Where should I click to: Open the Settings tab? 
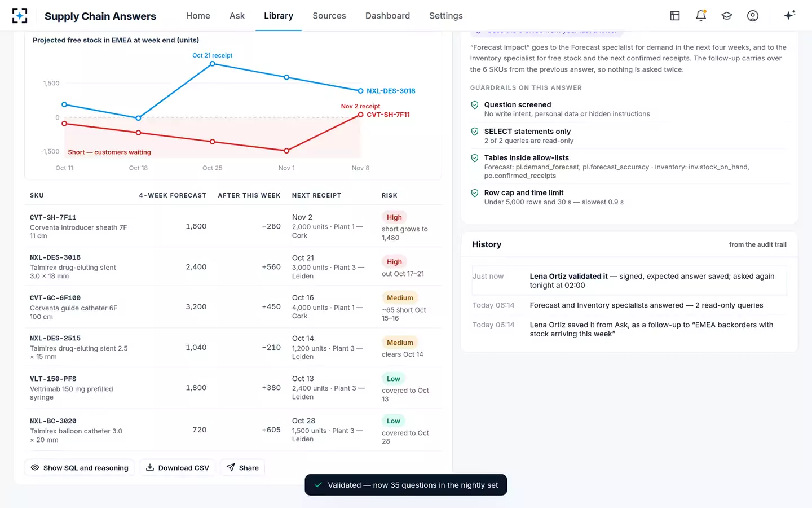click(446, 16)
